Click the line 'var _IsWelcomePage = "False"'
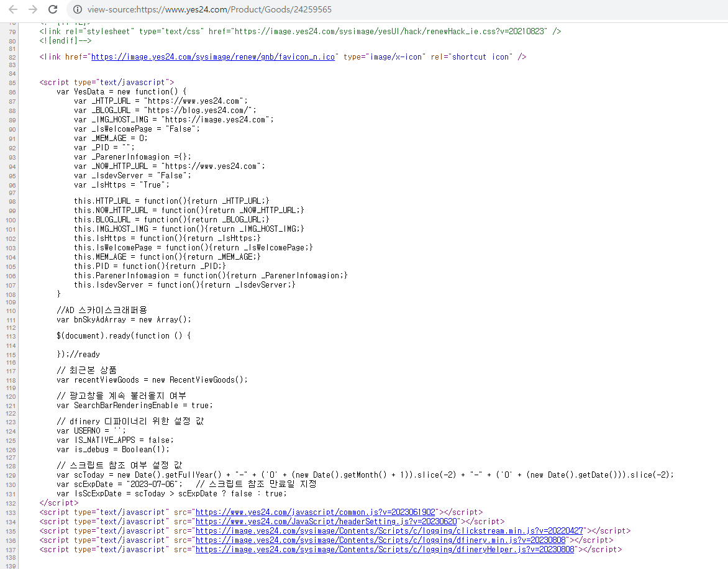The width and height of the screenshot is (728, 569). (137, 129)
